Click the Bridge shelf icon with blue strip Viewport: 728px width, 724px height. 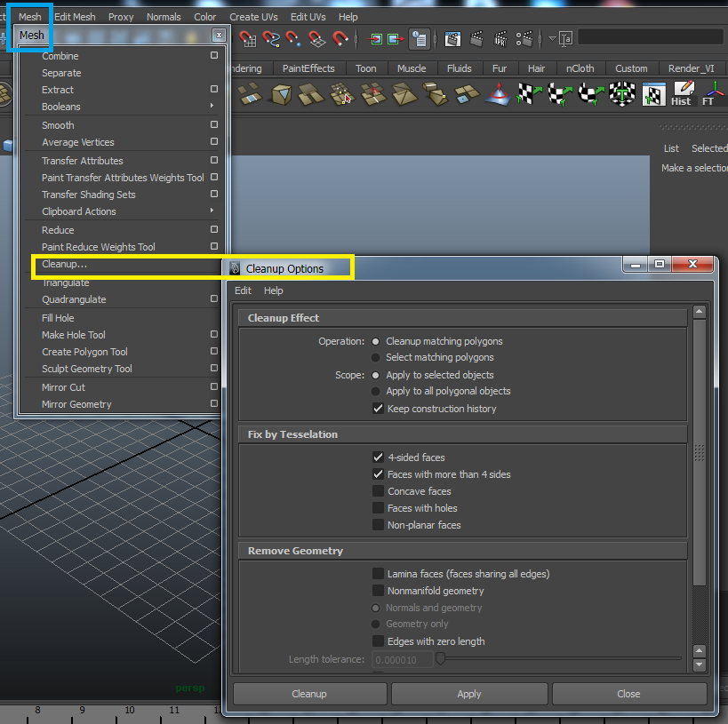[250, 93]
